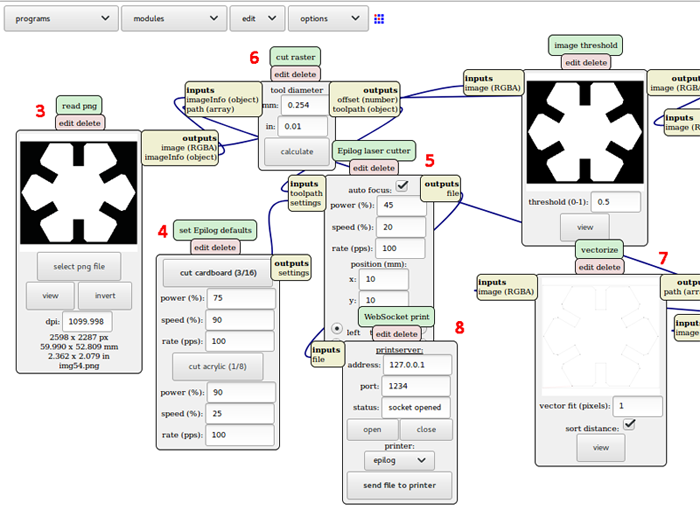Screen dimensions: 700x517
Task: Click the image threshold preview thumbnail
Action: coord(585,132)
